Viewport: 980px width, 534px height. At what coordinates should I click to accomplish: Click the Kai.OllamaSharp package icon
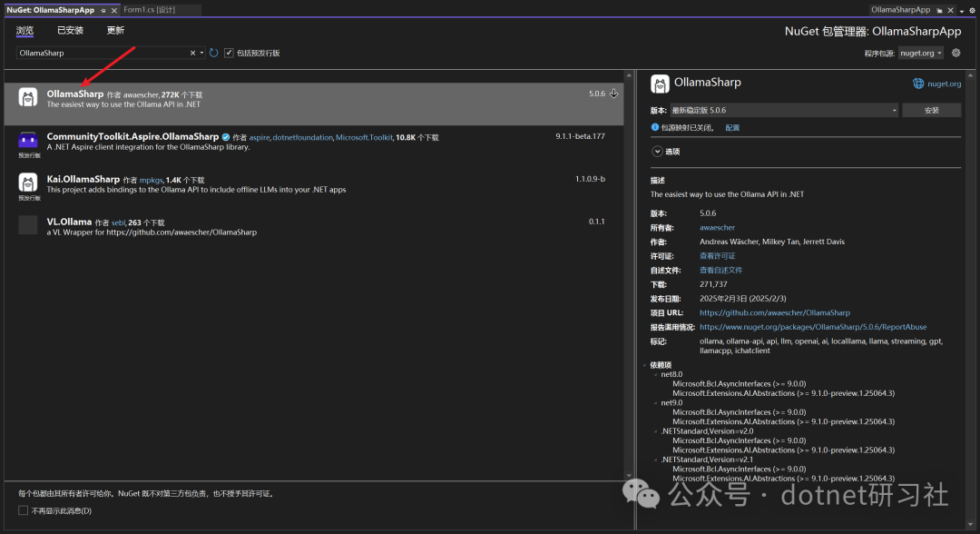(27, 182)
